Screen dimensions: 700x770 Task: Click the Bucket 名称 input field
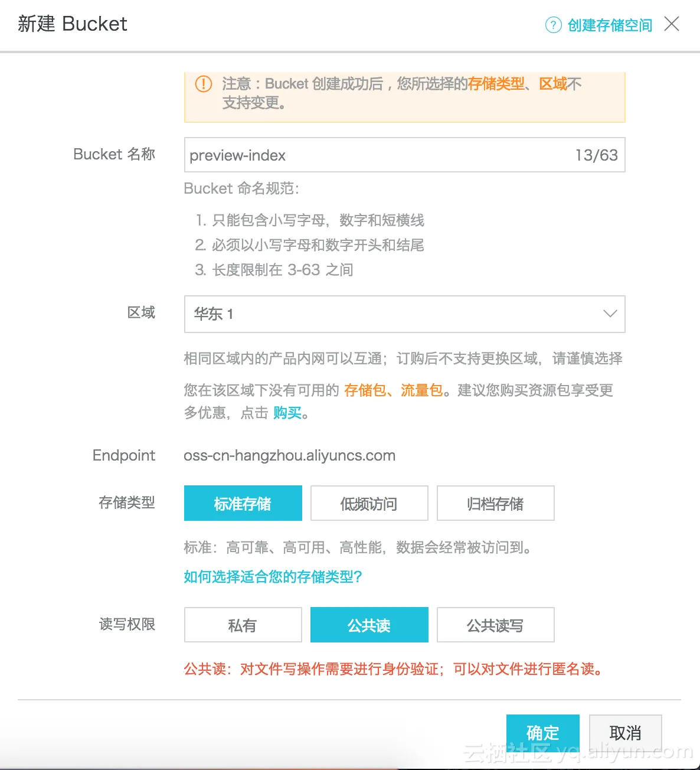point(378,155)
